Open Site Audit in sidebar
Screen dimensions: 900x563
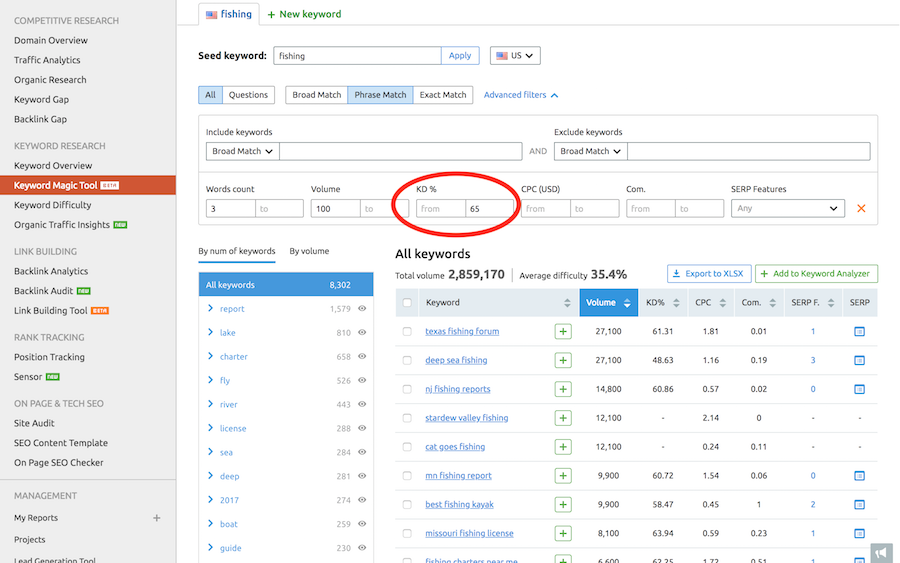(34, 423)
